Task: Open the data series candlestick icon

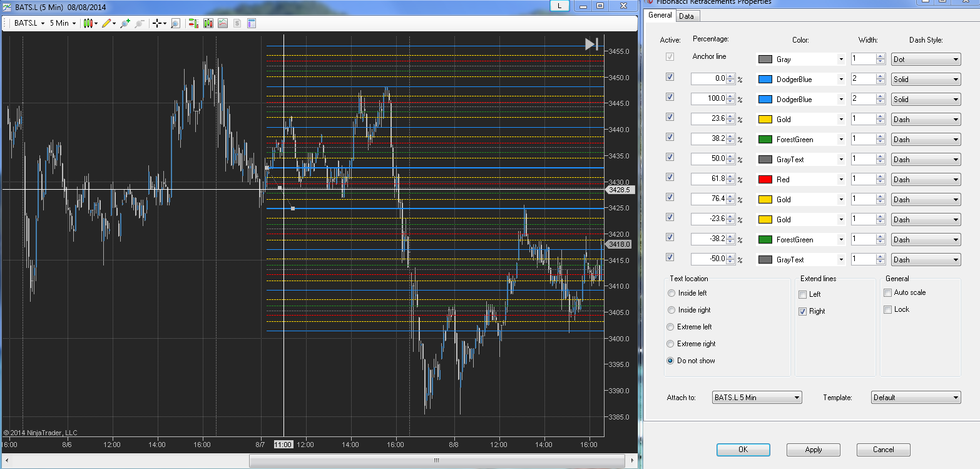Action: [x=208, y=23]
